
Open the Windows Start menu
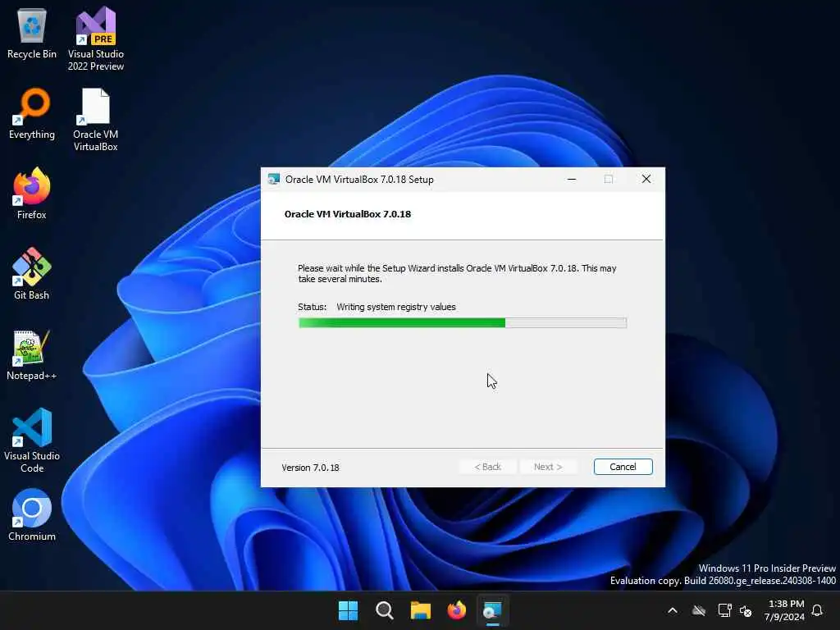click(x=348, y=610)
